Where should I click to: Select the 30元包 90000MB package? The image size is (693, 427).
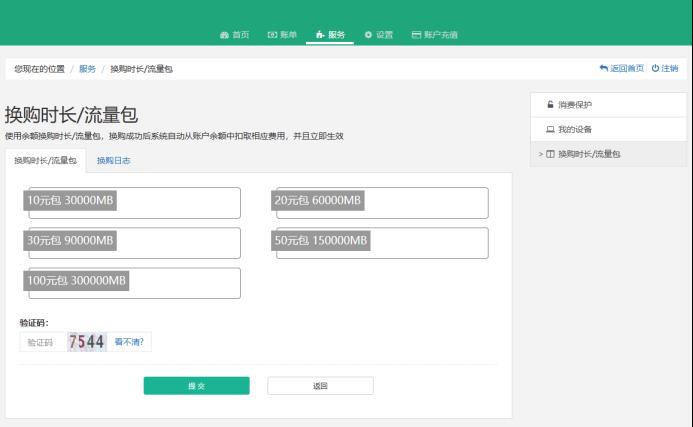pyautogui.click(x=133, y=242)
